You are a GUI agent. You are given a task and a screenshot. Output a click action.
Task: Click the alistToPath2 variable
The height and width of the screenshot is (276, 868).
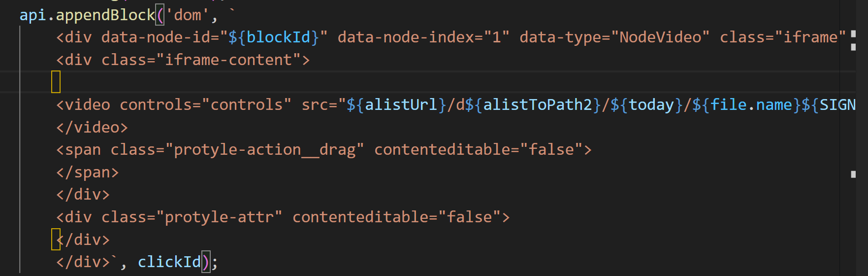click(537, 105)
